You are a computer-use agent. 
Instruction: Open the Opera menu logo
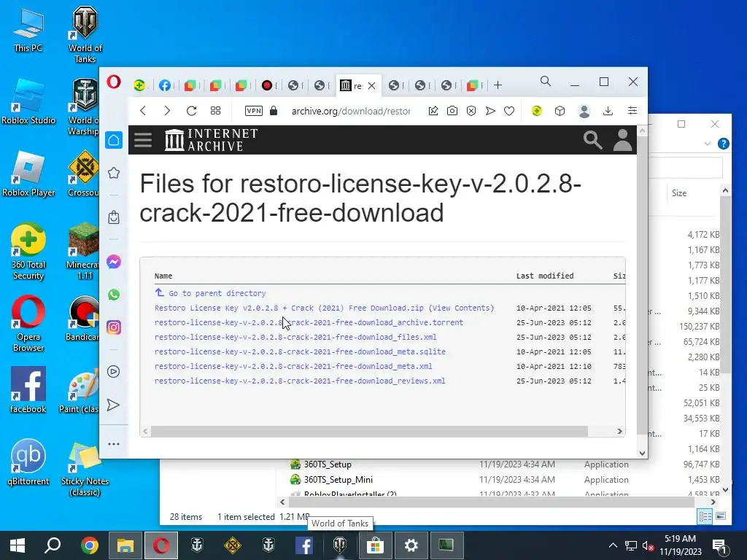tap(113, 82)
